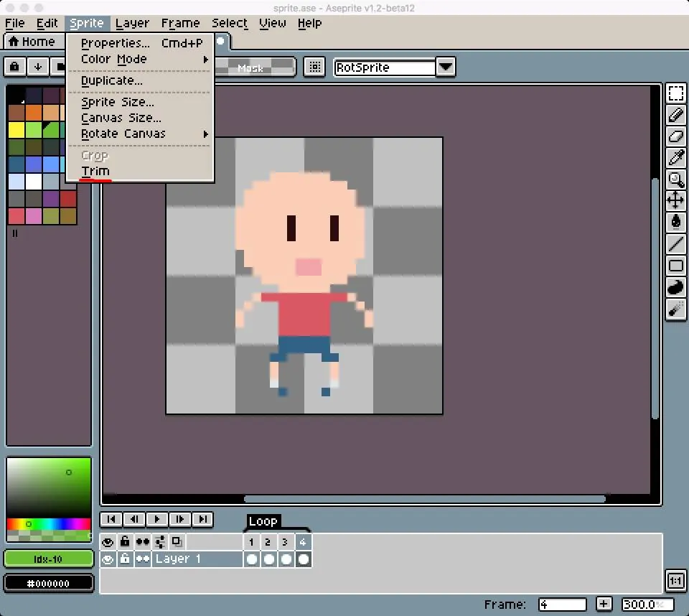Select the blur tool
This screenshot has width=689, height=616.
676,308
